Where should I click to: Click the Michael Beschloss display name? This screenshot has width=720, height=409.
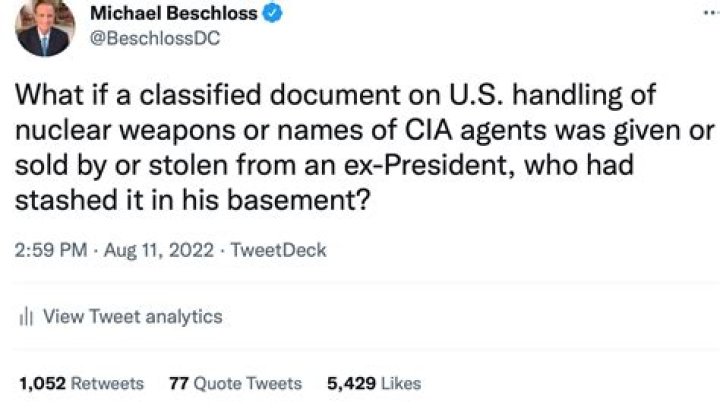[174, 13]
